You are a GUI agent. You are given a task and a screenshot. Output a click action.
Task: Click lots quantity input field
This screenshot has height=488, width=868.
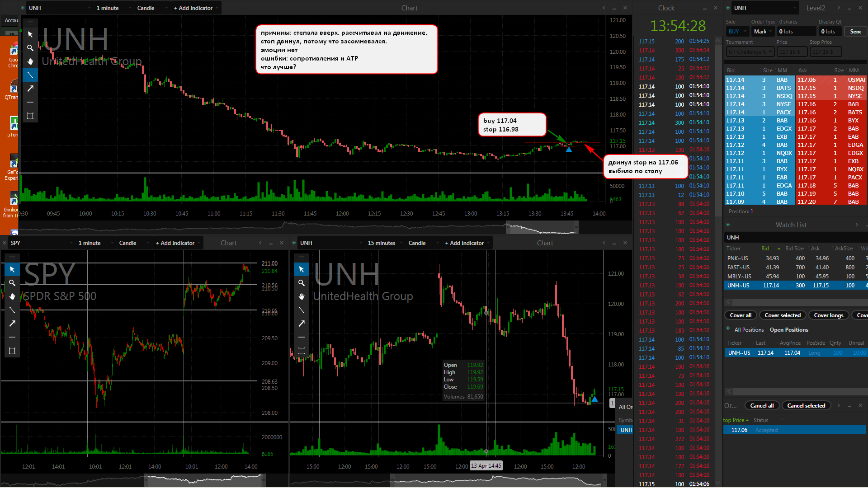click(x=797, y=31)
